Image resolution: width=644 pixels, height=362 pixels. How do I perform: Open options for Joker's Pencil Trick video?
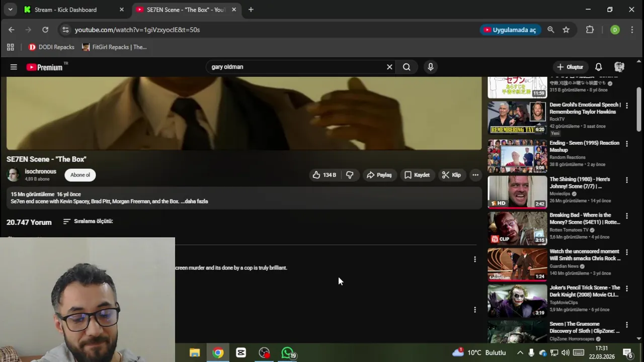click(x=627, y=289)
